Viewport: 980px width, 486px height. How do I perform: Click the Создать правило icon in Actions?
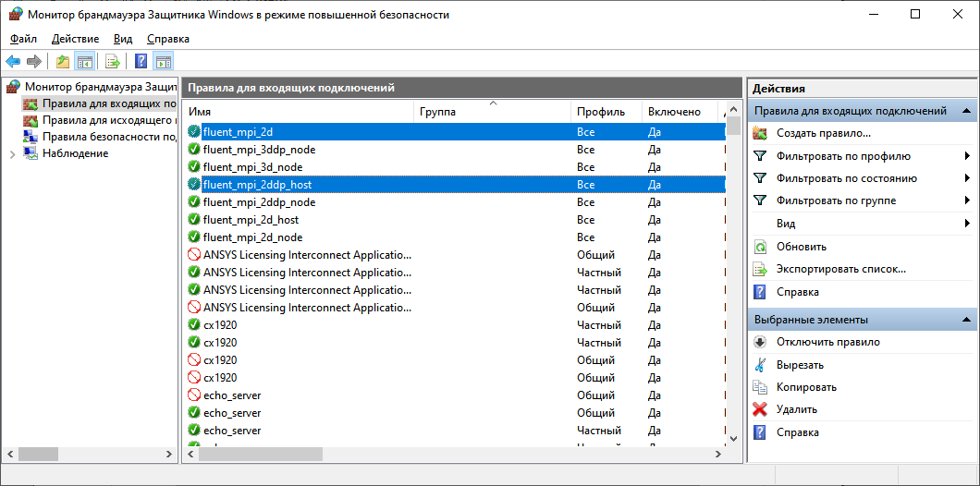pyautogui.click(x=760, y=134)
